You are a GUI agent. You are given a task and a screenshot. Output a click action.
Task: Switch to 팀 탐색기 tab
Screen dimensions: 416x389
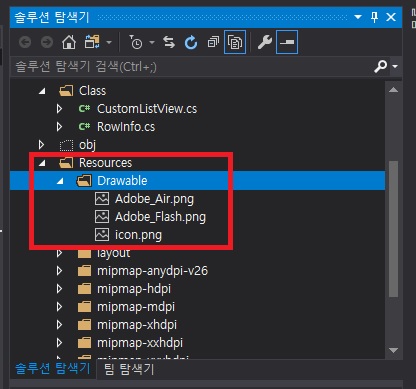click(x=129, y=369)
